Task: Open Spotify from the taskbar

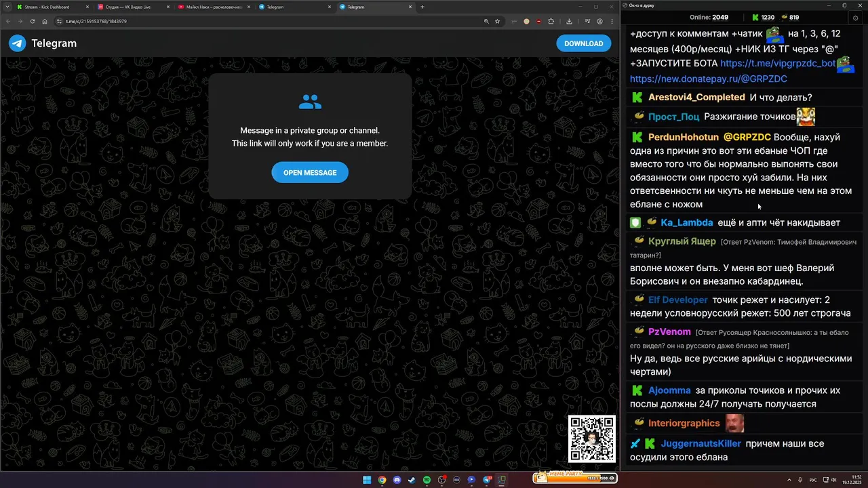Action: click(x=427, y=480)
